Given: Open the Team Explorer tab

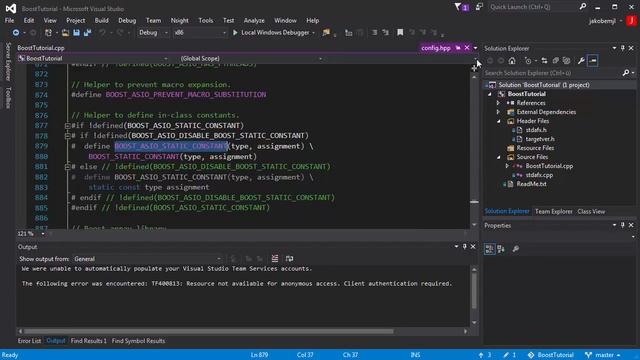Looking at the screenshot, I should [553, 211].
